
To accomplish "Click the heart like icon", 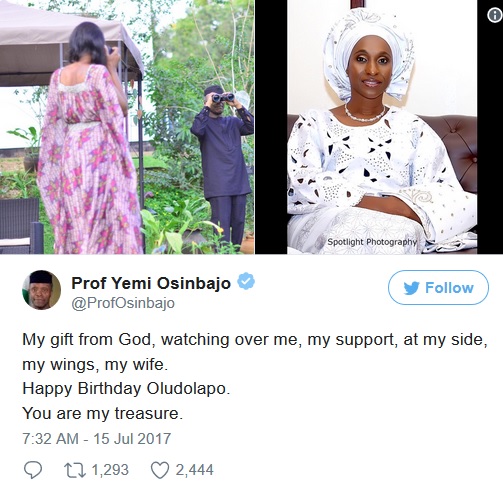I will click(160, 470).
